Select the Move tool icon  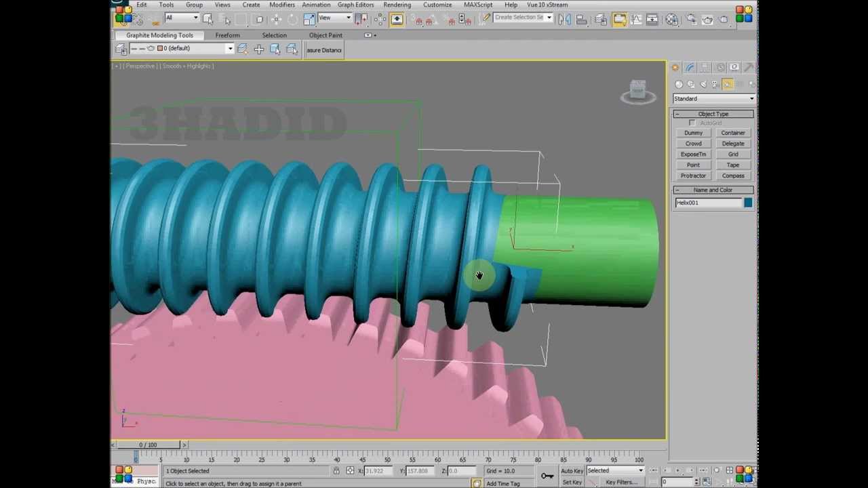[x=276, y=19]
